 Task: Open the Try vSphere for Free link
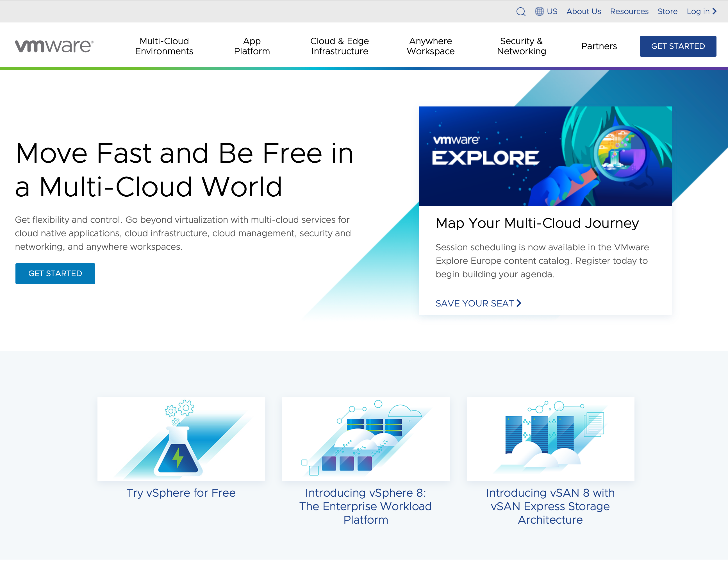point(181,493)
